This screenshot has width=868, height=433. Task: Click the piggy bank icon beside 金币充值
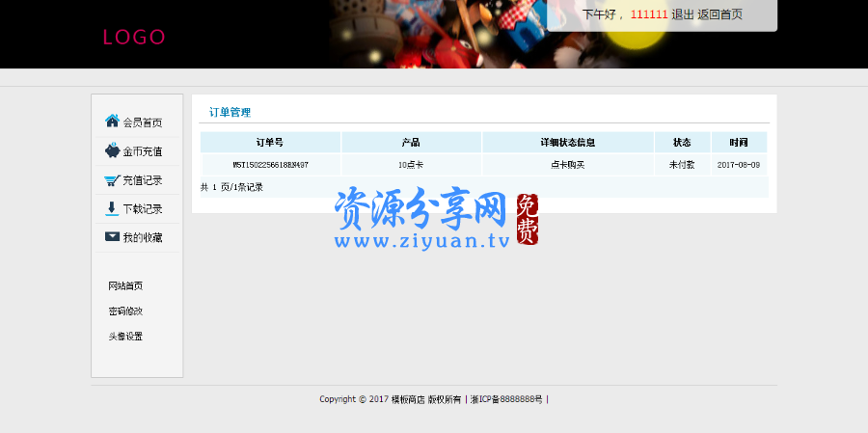click(113, 150)
